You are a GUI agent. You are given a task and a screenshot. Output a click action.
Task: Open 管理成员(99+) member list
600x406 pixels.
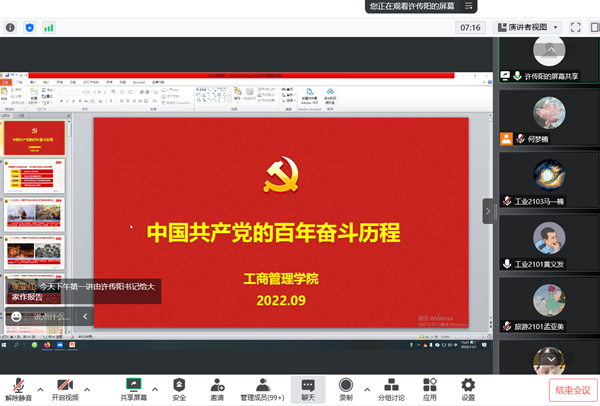(x=262, y=390)
